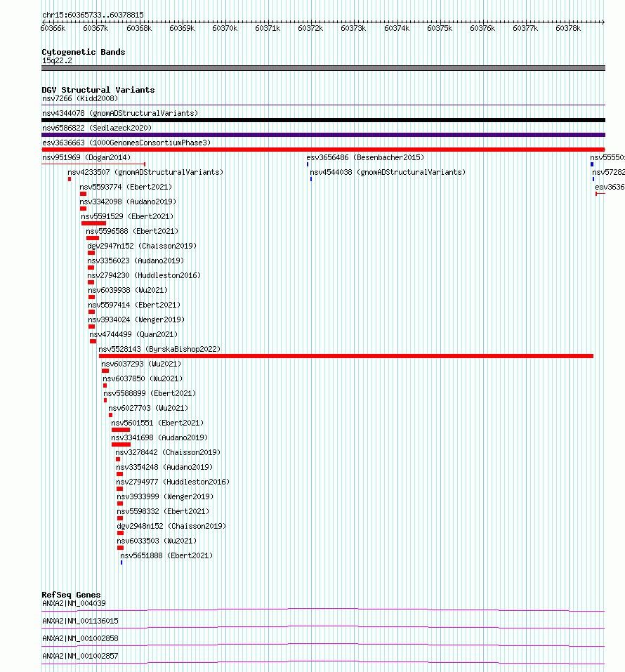The height and width of the screenshot is (672, 625).
Task: Click the blue marker under nsv5651888
Action: [121, 562]
